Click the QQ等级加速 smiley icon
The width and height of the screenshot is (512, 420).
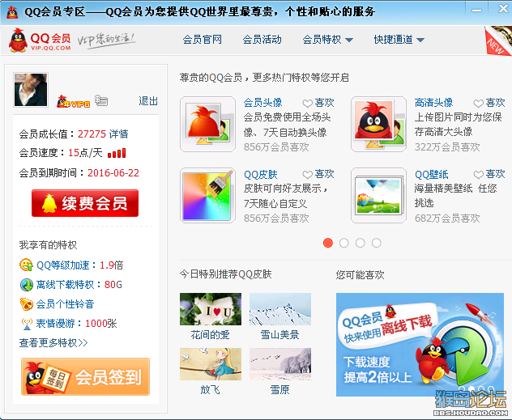(x=26, y=265)
